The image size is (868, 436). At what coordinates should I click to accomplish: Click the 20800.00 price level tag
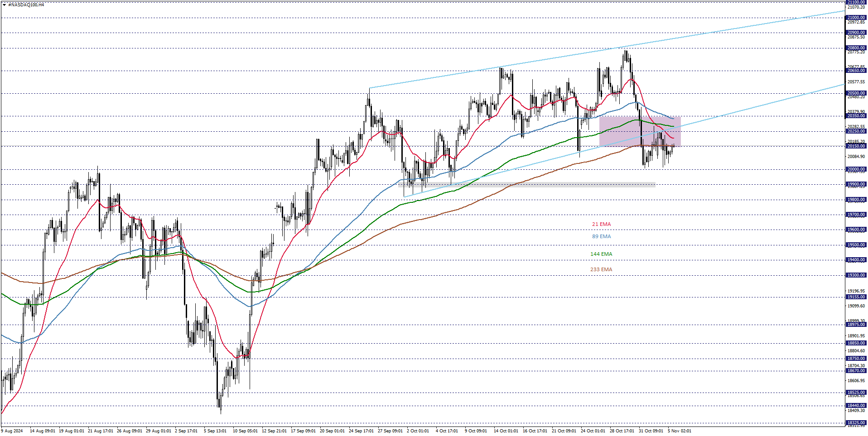856,48
